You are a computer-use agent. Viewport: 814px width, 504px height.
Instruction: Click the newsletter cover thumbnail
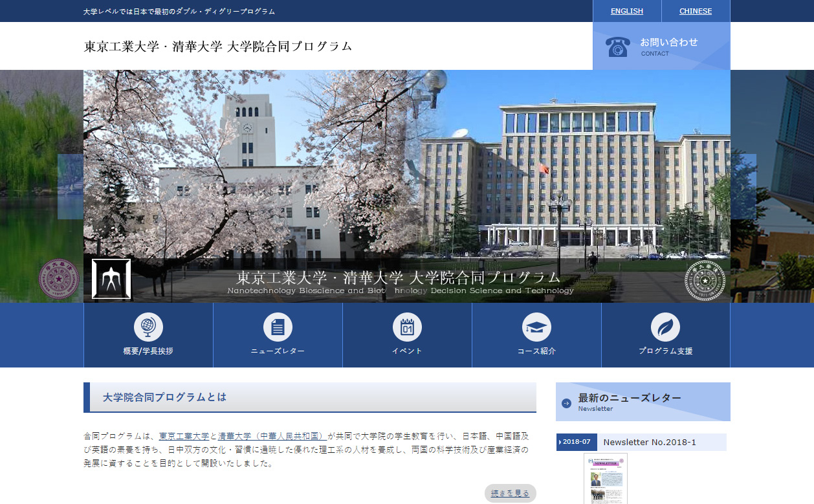click(606, 479)
